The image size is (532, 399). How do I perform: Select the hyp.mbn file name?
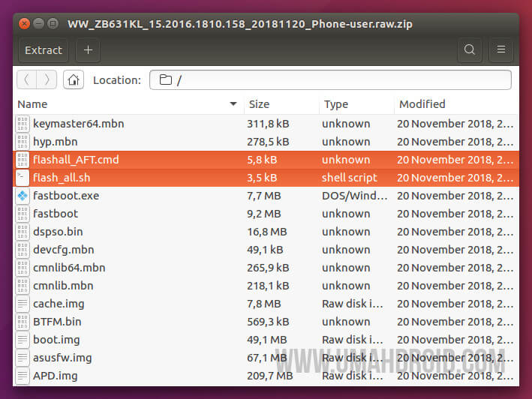tap(56, 142)
